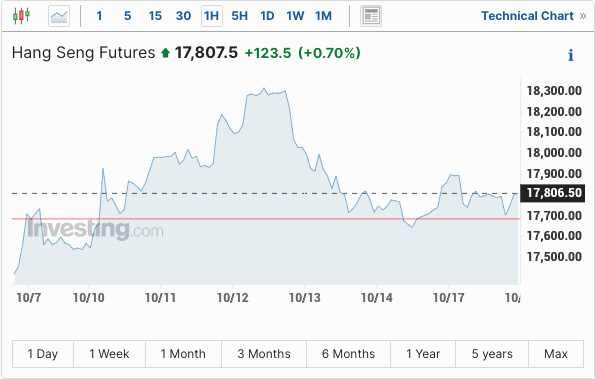Click the 18,300.00 axis label
This screenshot has height=379, width=595.
(x=554, y=91)
